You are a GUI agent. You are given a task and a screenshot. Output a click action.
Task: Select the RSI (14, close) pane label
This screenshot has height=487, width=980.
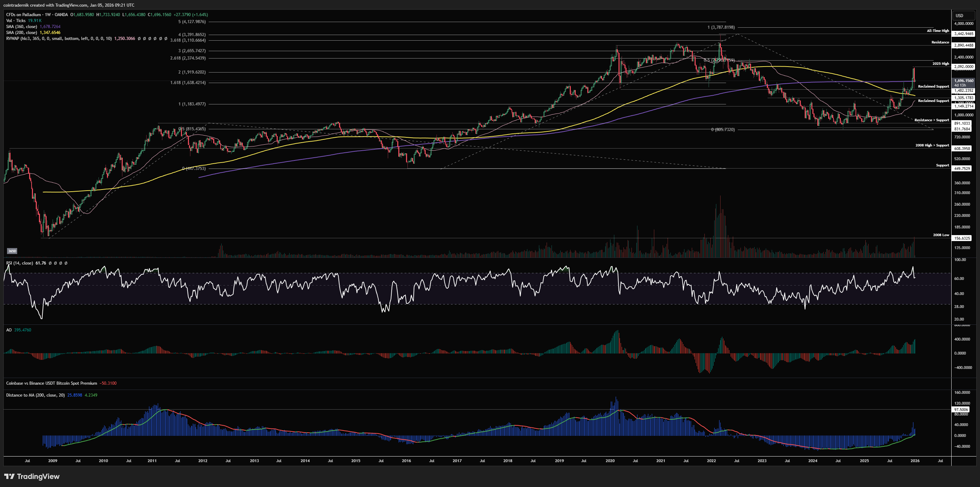pos(19,263)
